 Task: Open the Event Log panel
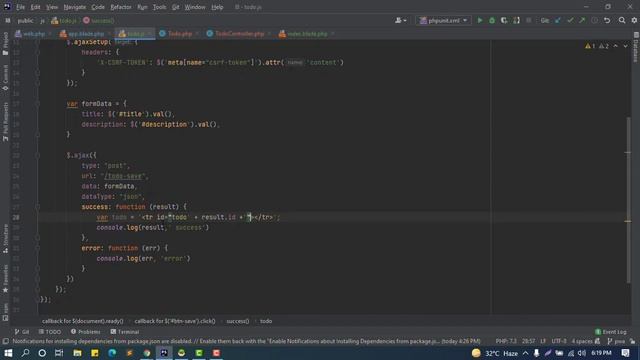click(x=611, y=332)
